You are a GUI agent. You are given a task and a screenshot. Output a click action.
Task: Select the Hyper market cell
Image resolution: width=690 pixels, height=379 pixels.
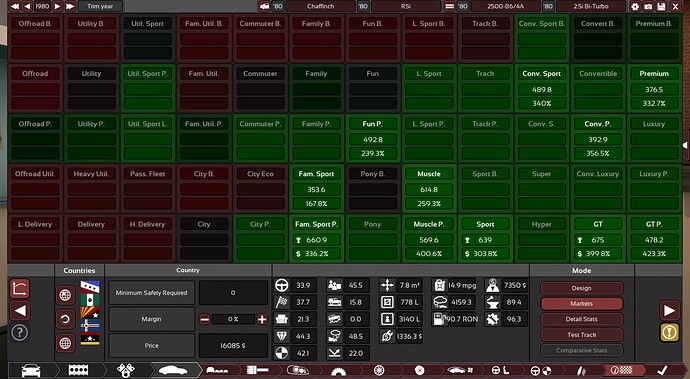[541, 239]
